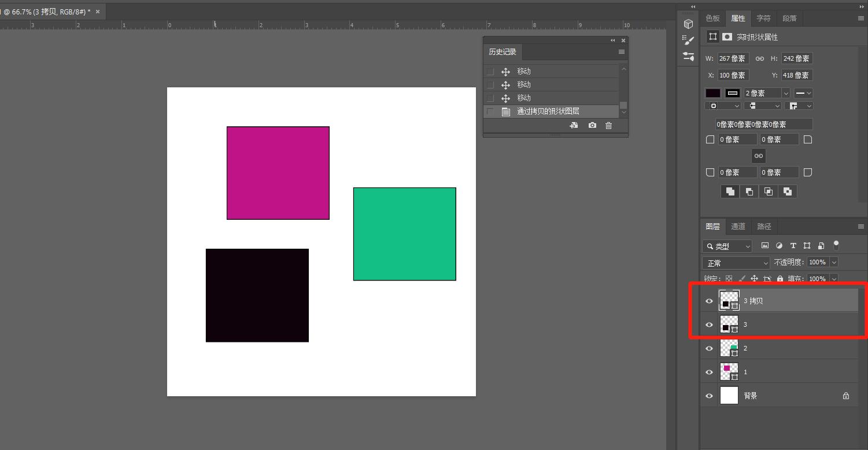Filter layers by type (T) icon
This screenshot has height=450, width=868.
pyautogui.click(x=793, y=246)
